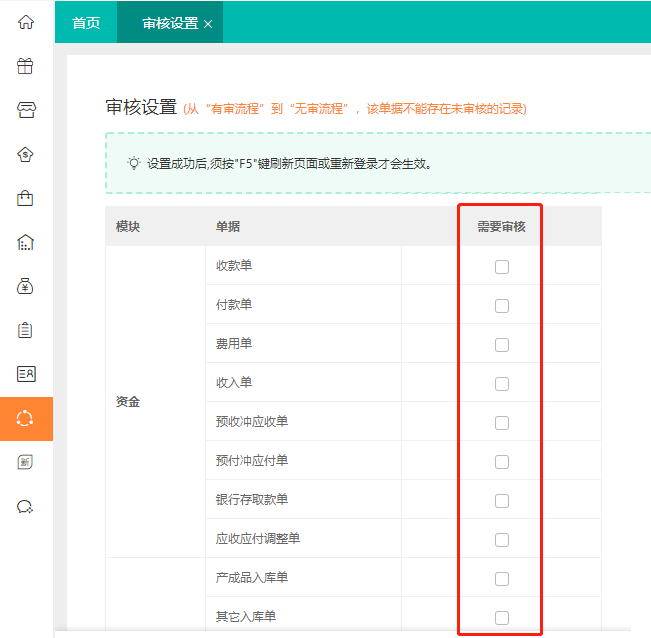This screenshot has width=651, height=638.
Task: Open the warehouse building sidebar icon
Action: pos(26,242)
